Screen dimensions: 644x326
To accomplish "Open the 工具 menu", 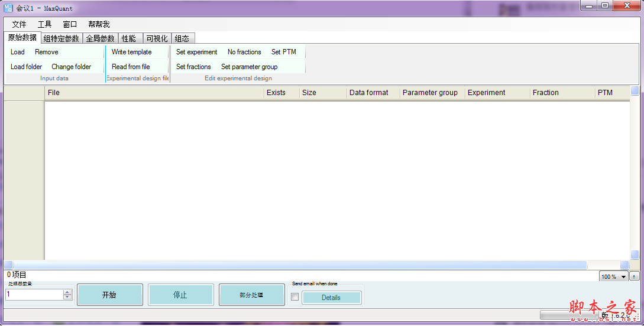I will [44, 24].
